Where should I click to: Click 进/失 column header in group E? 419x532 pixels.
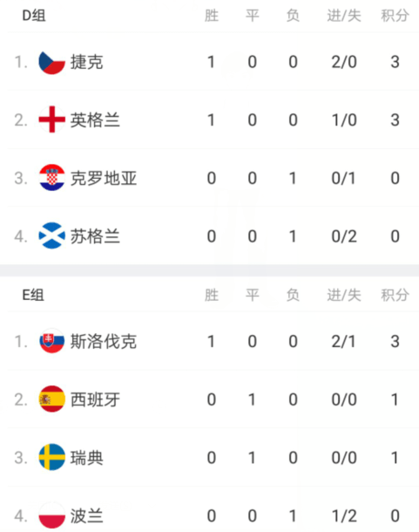[x=344, y=295]
